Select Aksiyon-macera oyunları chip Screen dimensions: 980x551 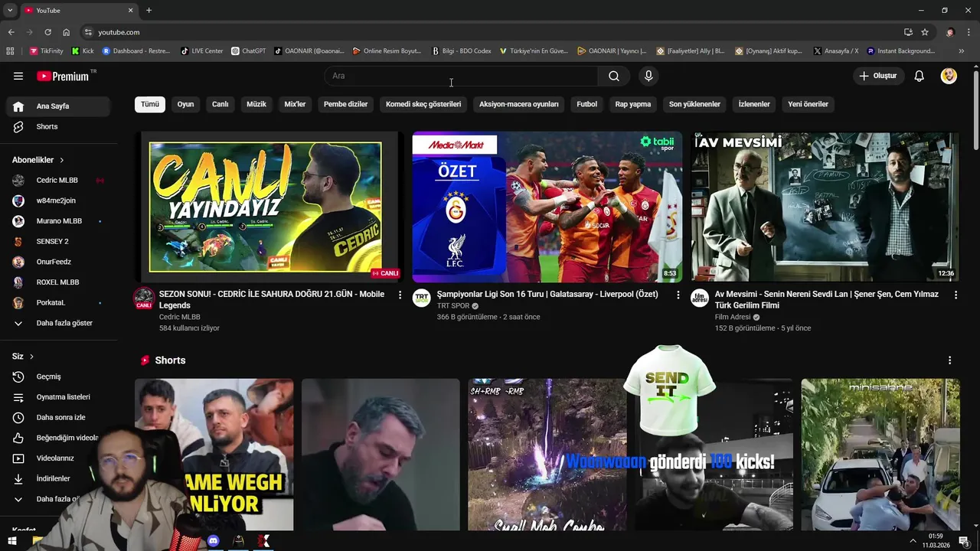coord(519,104)
